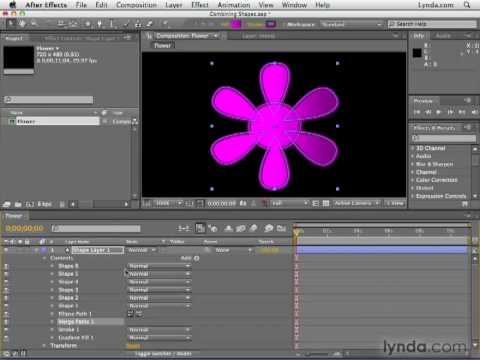Toggle visibility of Shape 5
Image resolution: width=480 pixels, height=360 pixels.
point(6,274)
